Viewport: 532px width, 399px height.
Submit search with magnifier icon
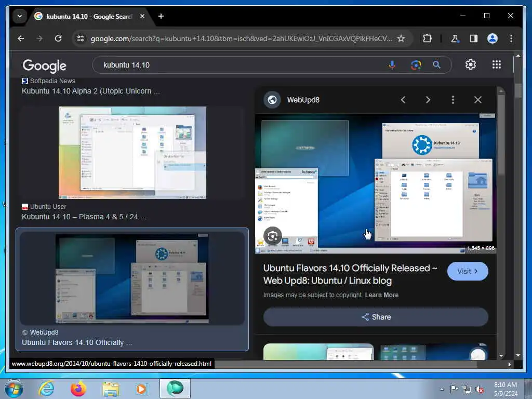point(436,65)
